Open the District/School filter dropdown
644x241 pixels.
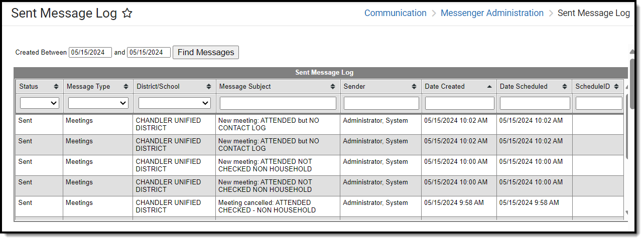[x=174, y=103]
